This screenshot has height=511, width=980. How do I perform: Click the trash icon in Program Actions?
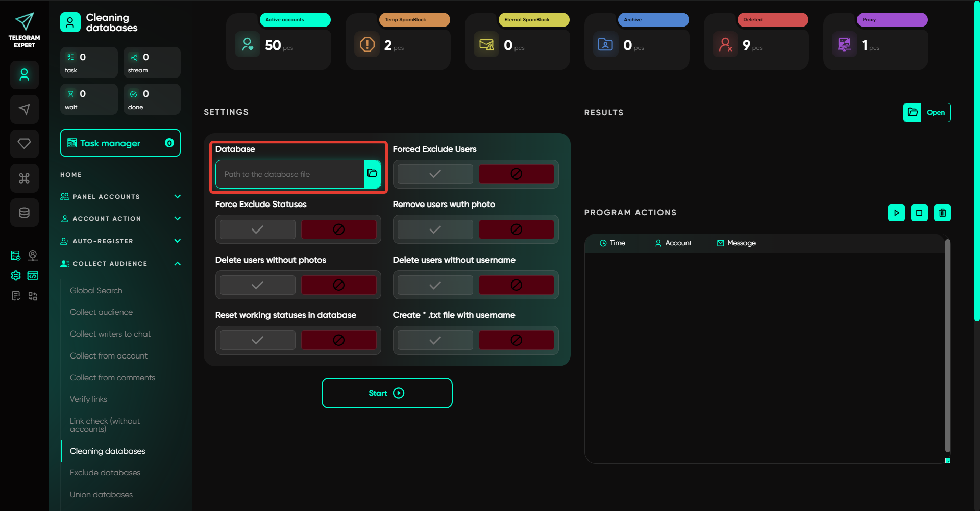942,213
